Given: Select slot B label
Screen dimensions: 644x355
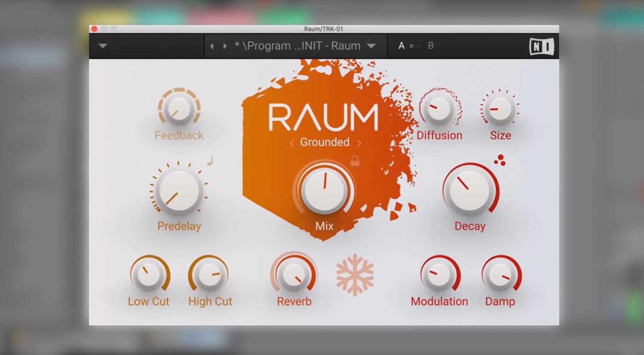Looking at the screenshot, I should (x=431, y=46).
